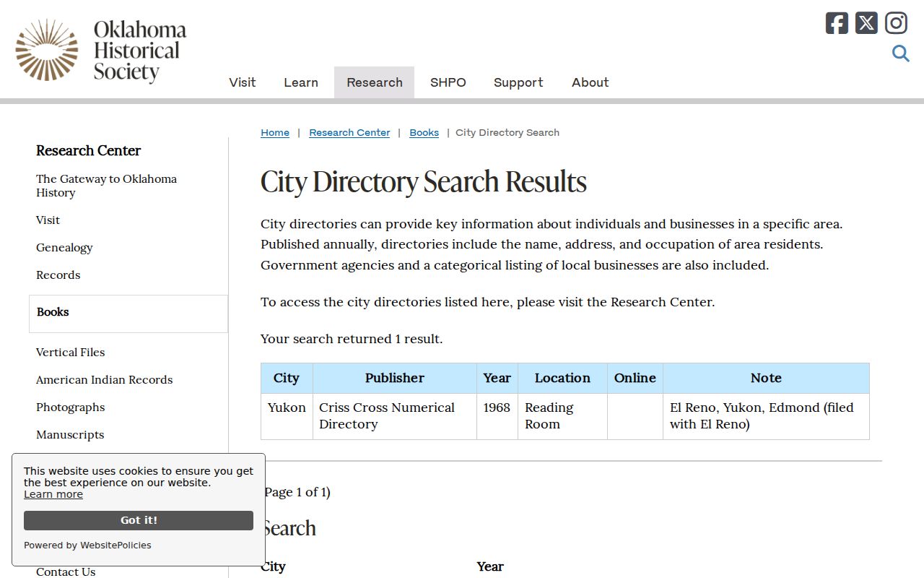The width and height of the screenshot is (924, 578).
Task: Dismiss cookie notice with Got it!
Action: point(139,520)
